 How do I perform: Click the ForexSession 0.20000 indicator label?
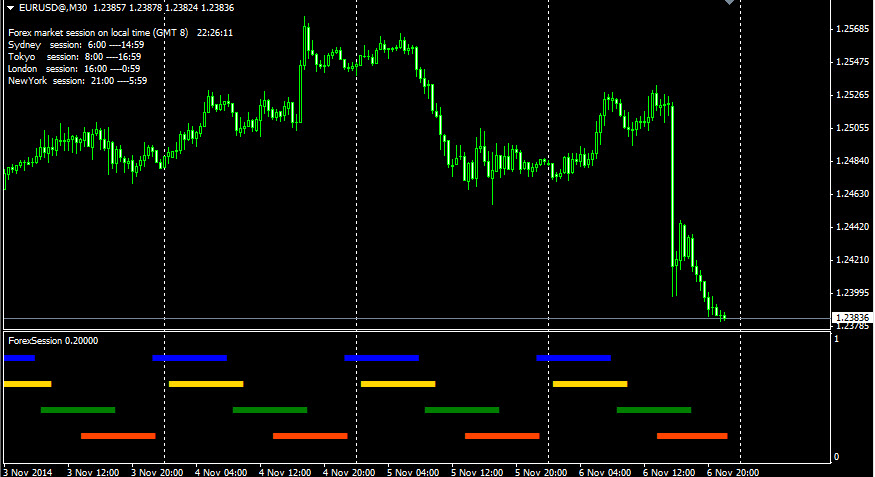coord(53,341)
